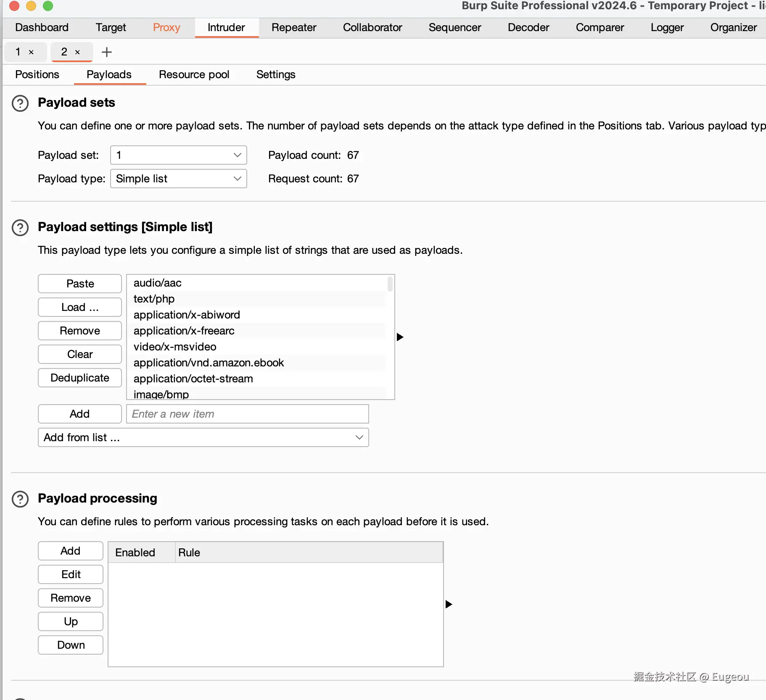Open the Organizer tab
This screenshot has height=700, width=766.
(734, 27)
